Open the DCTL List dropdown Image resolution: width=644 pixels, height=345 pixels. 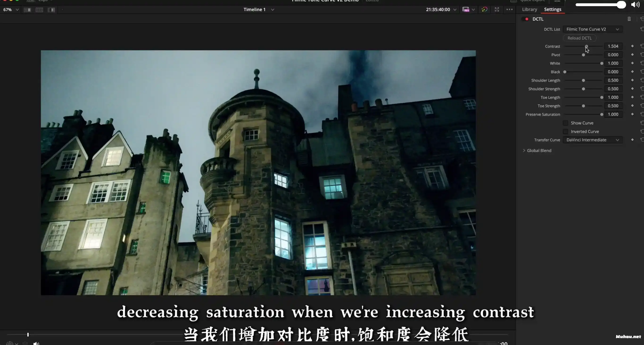[592, 29]
